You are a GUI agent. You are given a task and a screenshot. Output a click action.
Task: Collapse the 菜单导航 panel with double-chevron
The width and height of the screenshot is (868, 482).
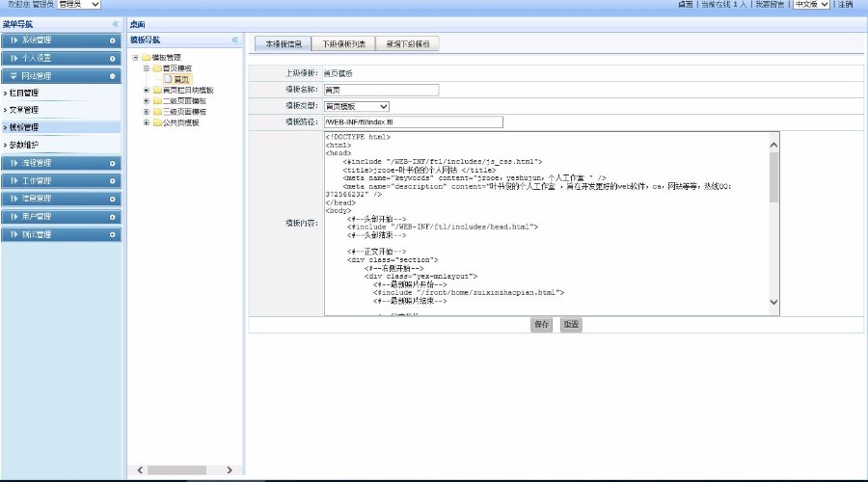click(115, 24)
